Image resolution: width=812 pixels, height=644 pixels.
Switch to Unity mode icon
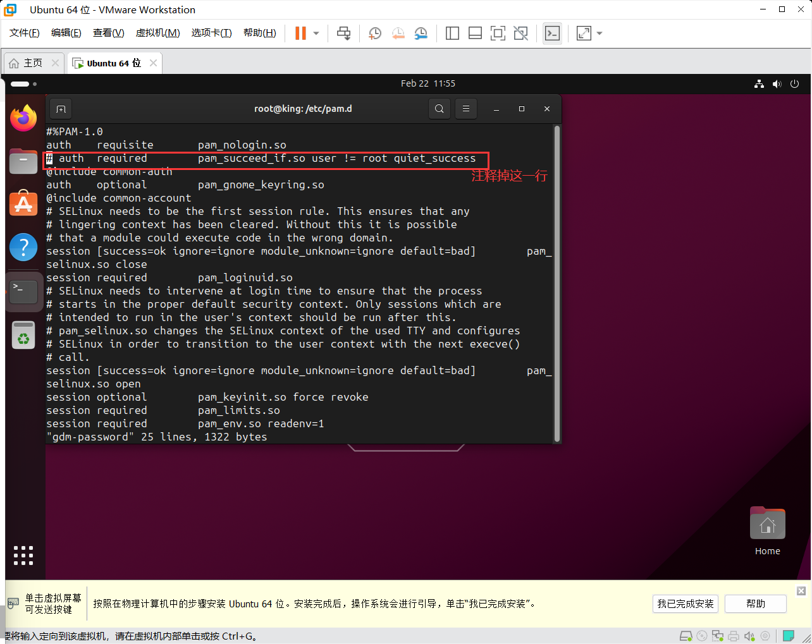click(520, 33)
